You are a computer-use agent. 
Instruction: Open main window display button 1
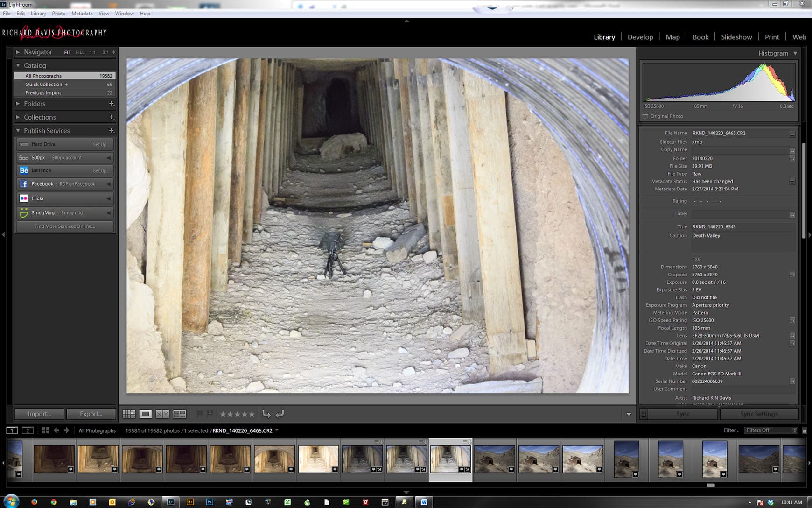pyautogui.click(x=12, y=430)
